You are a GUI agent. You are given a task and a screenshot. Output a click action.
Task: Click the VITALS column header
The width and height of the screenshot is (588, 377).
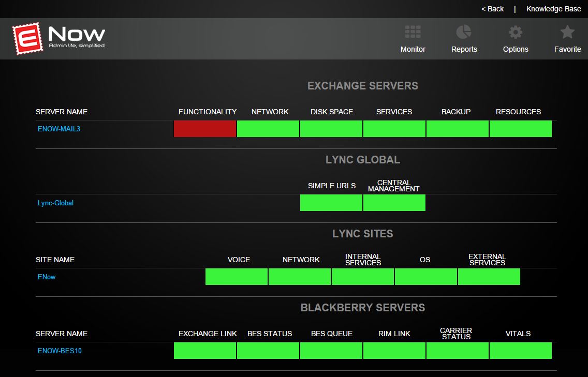pos(518,334)
